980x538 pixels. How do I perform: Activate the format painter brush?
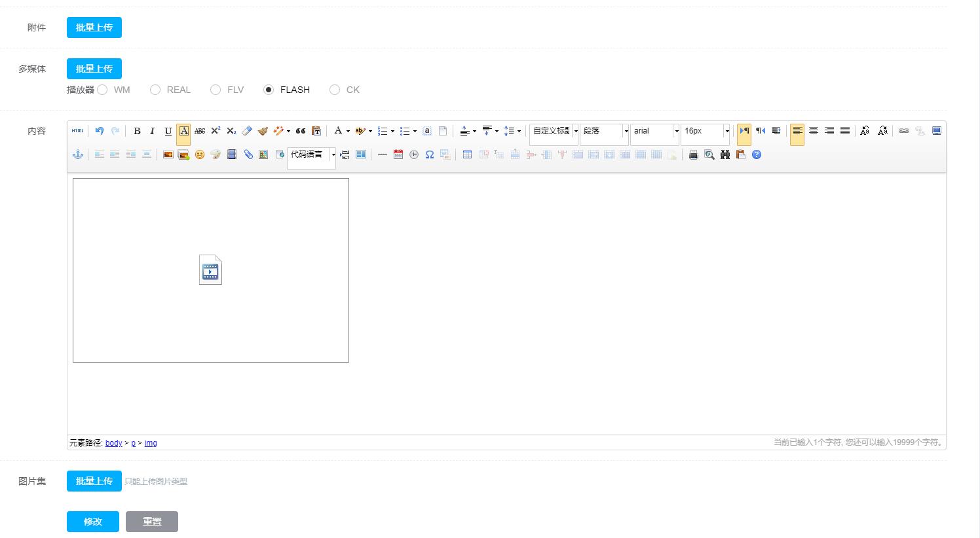point(263,131)
